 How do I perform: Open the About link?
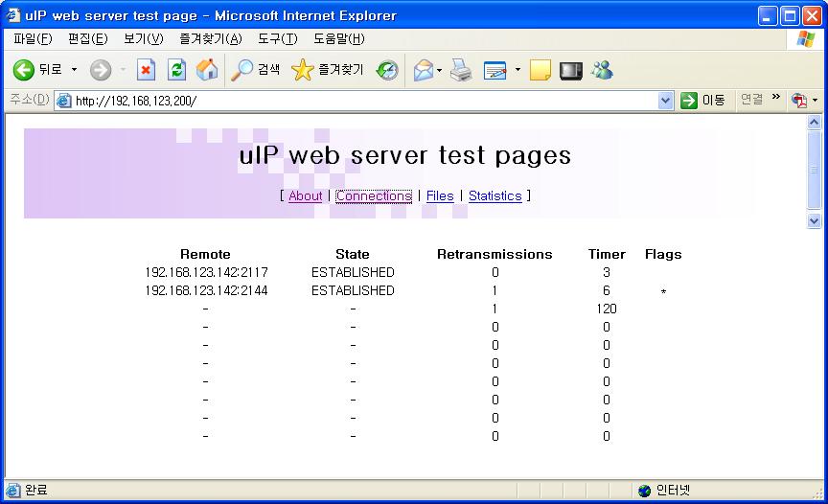click(x=305, y=195)
